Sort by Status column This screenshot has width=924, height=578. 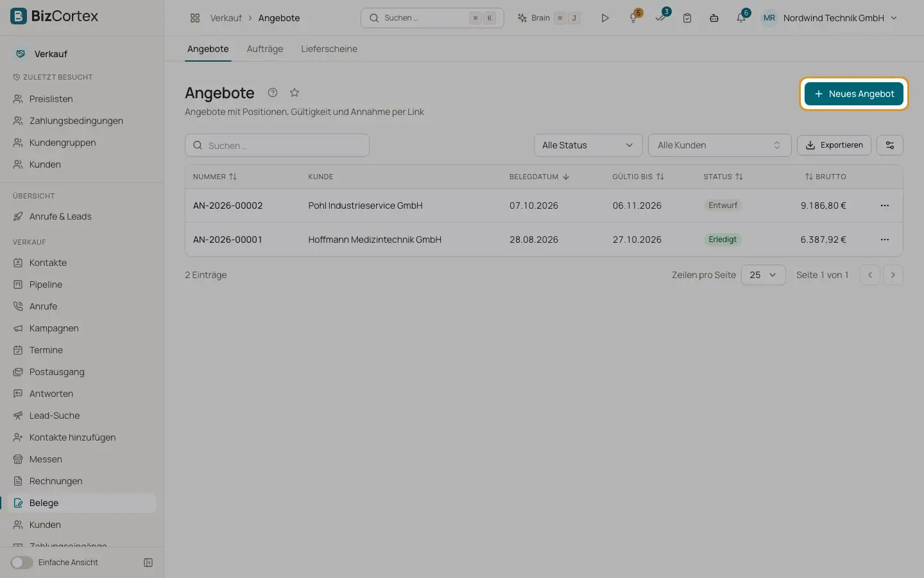pos(723,177)
